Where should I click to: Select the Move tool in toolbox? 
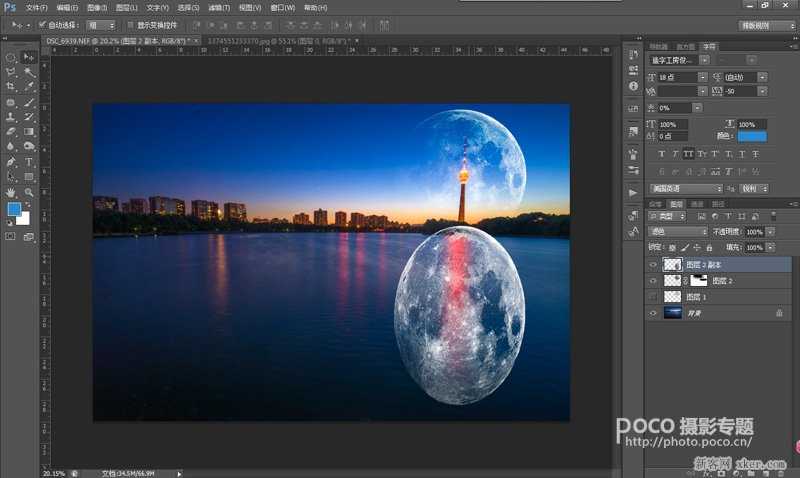pos(29,57)
